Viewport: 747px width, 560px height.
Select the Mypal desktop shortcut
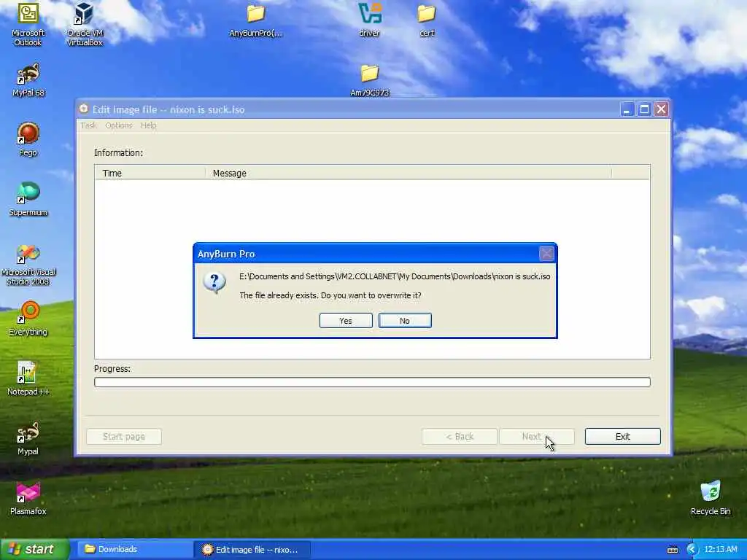28,438
